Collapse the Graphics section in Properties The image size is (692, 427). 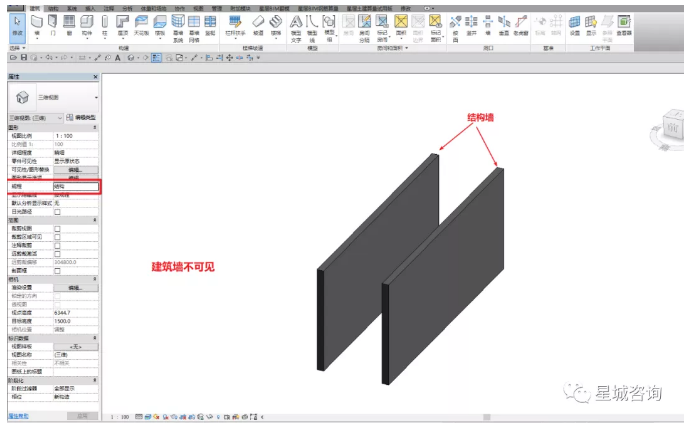(94, 127)
